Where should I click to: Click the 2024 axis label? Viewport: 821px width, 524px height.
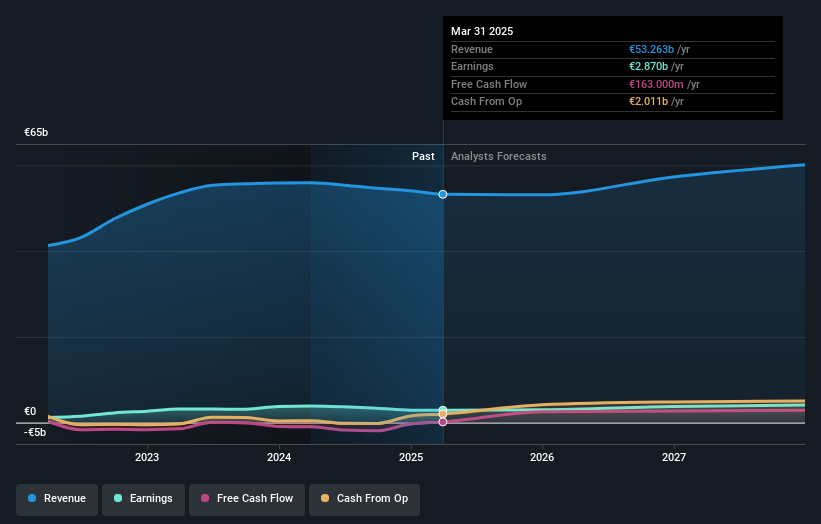click(x=279, y=458)
